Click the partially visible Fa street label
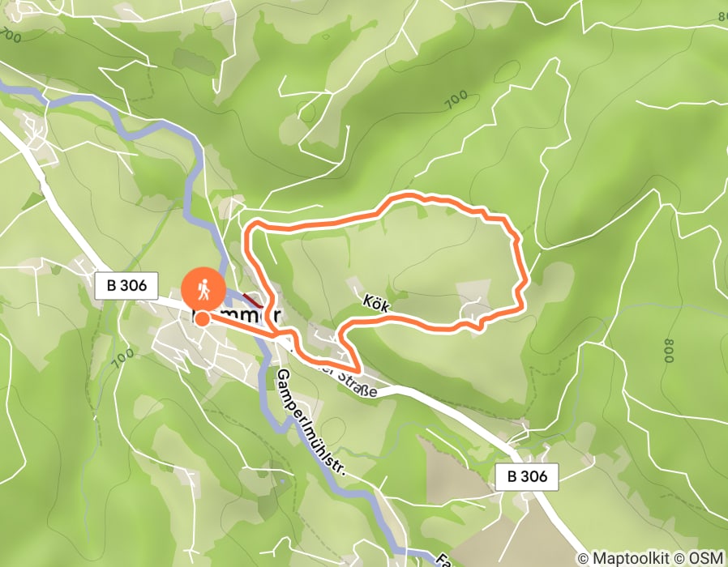This screenshot has width=728, height=567. [x=443, y=560]
